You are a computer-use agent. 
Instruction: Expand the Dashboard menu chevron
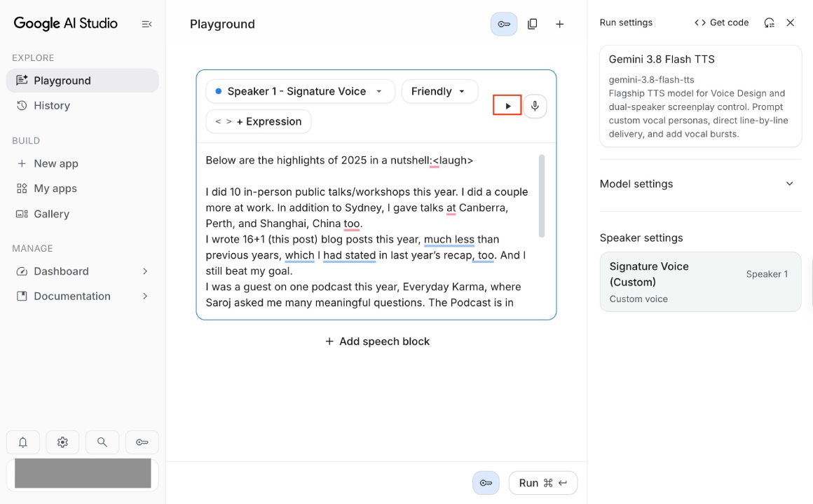[x=145, y=271]
